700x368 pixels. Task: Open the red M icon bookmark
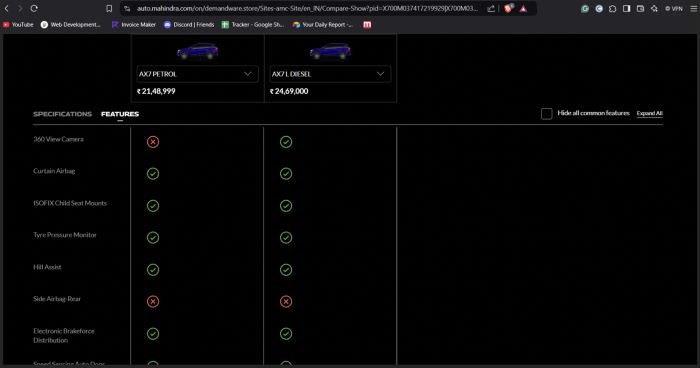[x=367, y=25]
